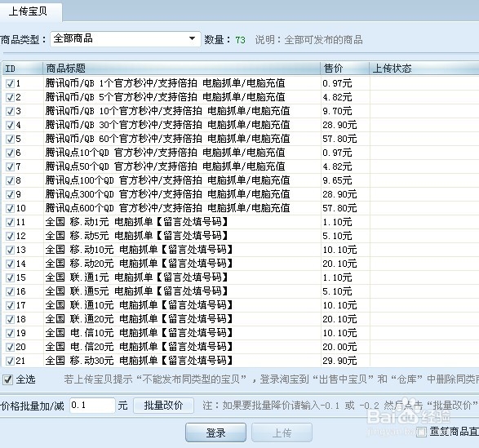
Task: Select title 全国 电.信10元 电脑抓单
Action: 140,333
